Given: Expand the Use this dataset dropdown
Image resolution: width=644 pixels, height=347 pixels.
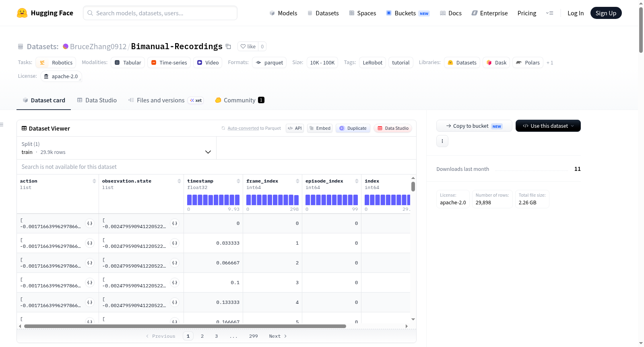Looking at the screenshot, I should point(548,126).
